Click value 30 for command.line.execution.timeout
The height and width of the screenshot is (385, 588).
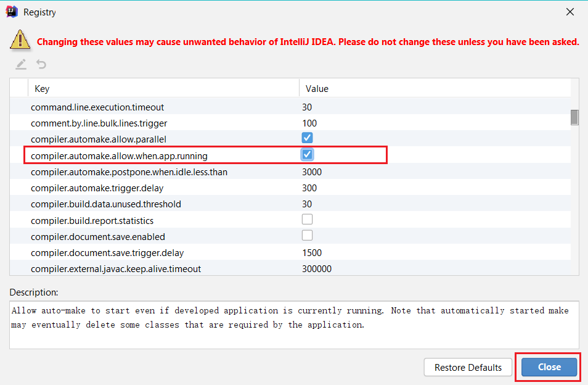[x=307, y=107]
